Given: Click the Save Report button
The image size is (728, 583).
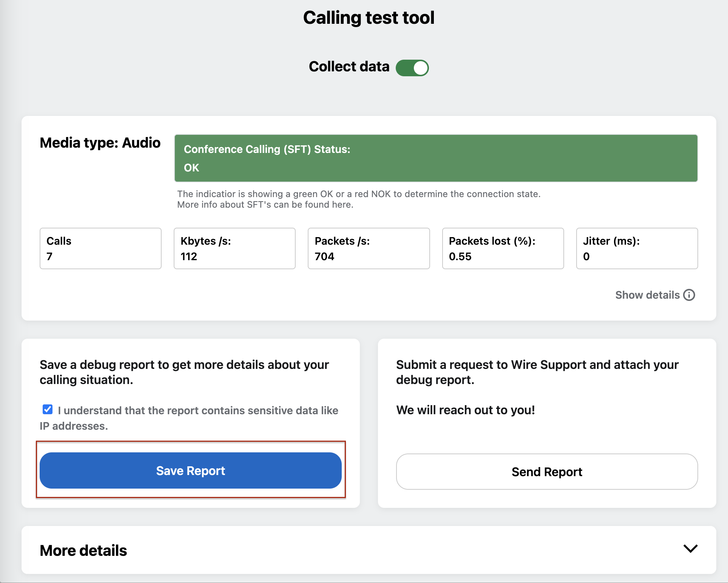Looking at the screenshot, I should coord(191,470).
